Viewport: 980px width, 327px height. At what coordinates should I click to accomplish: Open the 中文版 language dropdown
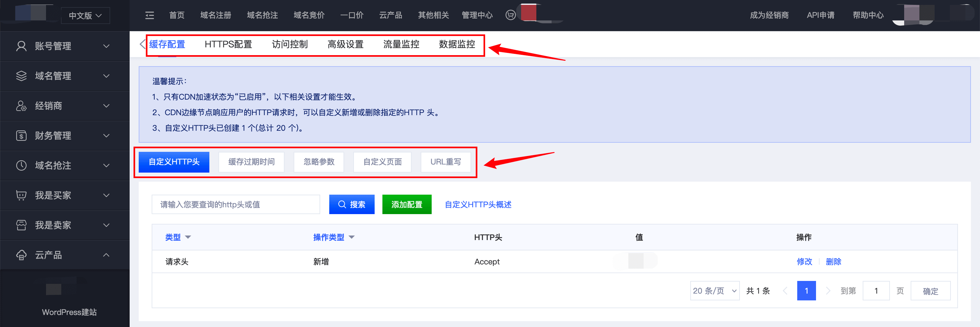point(85,16)
